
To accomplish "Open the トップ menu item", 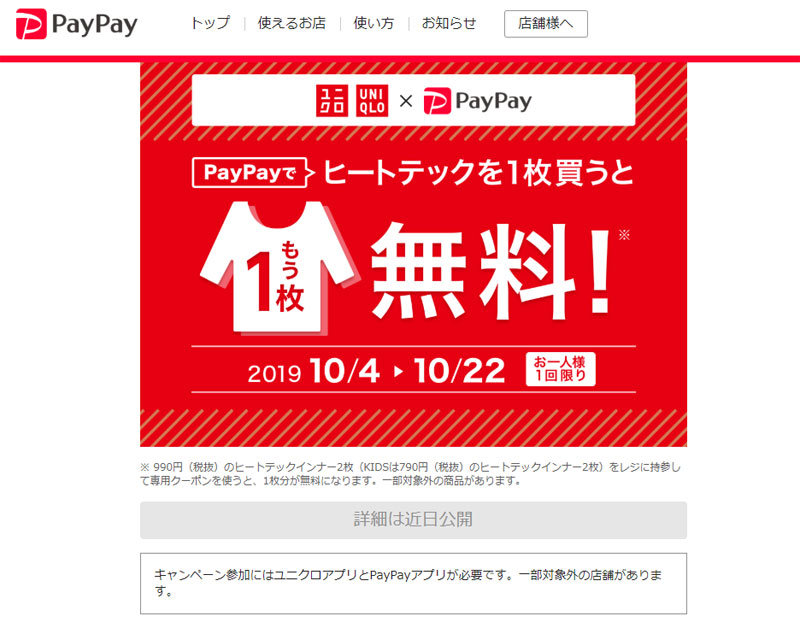I will [x=210, y=23].
